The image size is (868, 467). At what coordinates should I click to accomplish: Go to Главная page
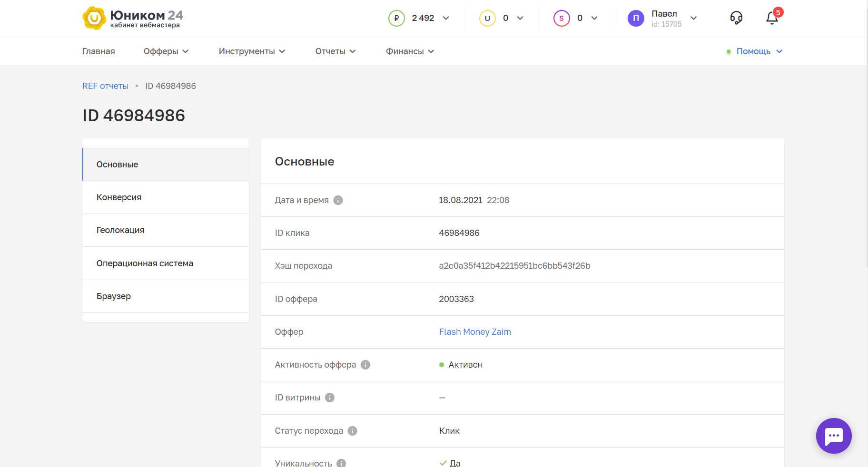coord(99,51)
